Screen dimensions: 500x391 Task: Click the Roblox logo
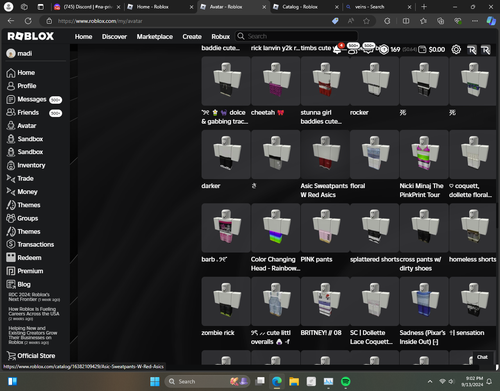(x=31, y=36)
